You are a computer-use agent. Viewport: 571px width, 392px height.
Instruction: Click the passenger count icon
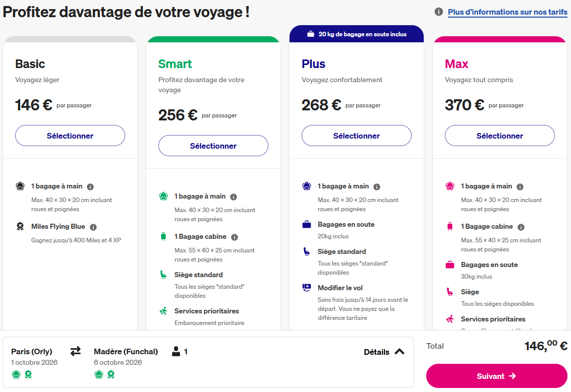[x=176, y=351]
